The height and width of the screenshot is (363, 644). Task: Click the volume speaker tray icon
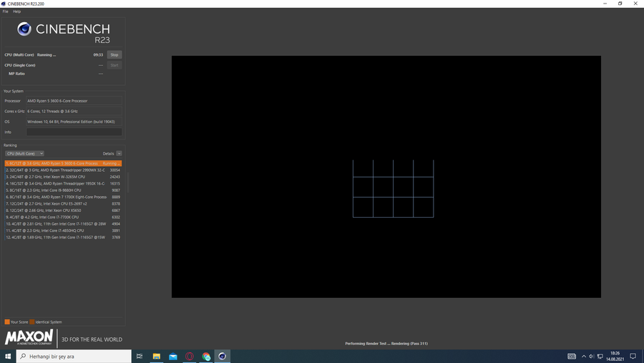[592, 357]
